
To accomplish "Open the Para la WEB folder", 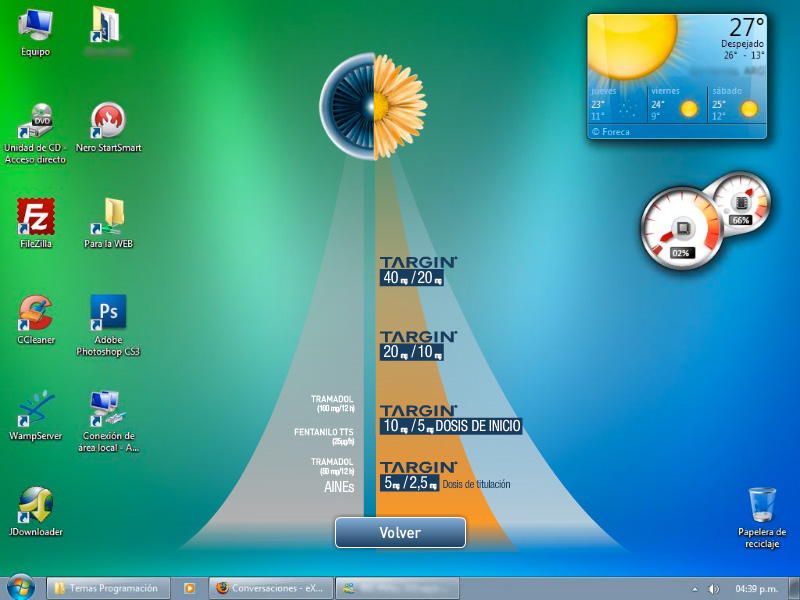I will coord(108,217).
